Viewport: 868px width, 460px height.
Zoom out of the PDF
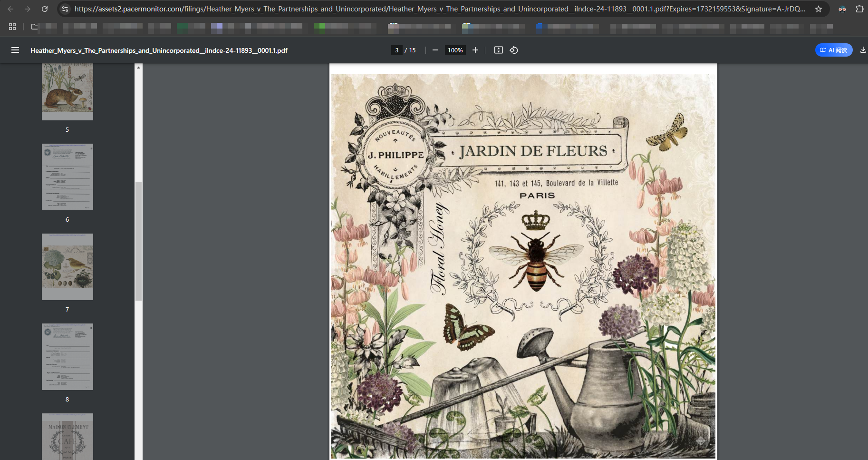click(x=435, y=50)
